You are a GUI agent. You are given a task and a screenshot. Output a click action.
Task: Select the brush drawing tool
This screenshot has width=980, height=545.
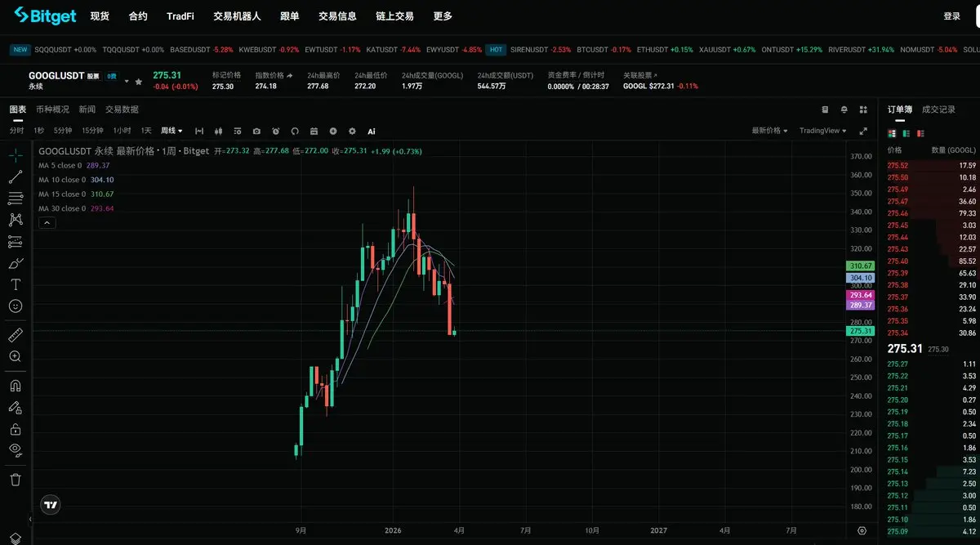[x=16, y=263]
